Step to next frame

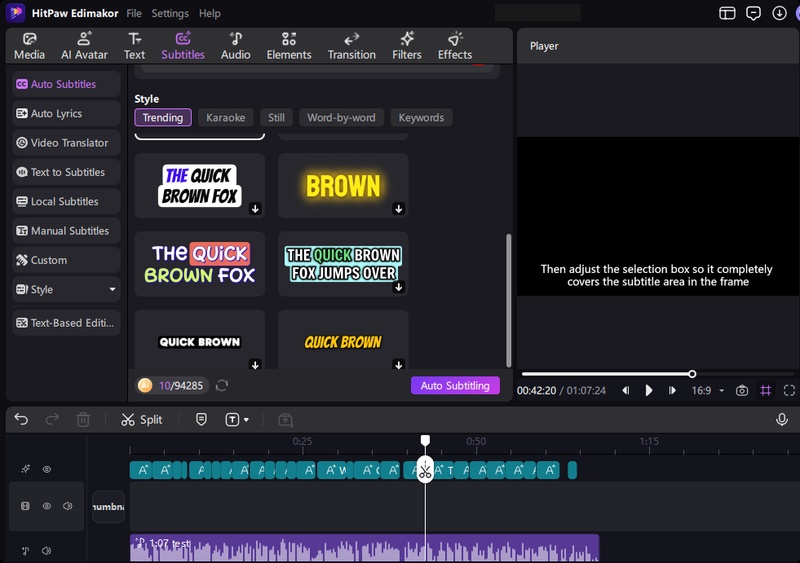(672, 390)
